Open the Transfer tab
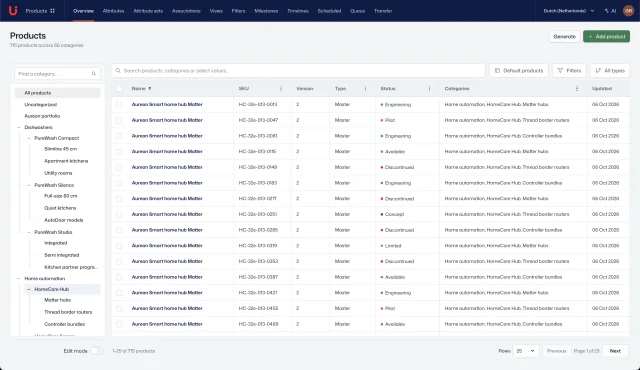This screenshot has width=640, height=370. click(383, 11)
